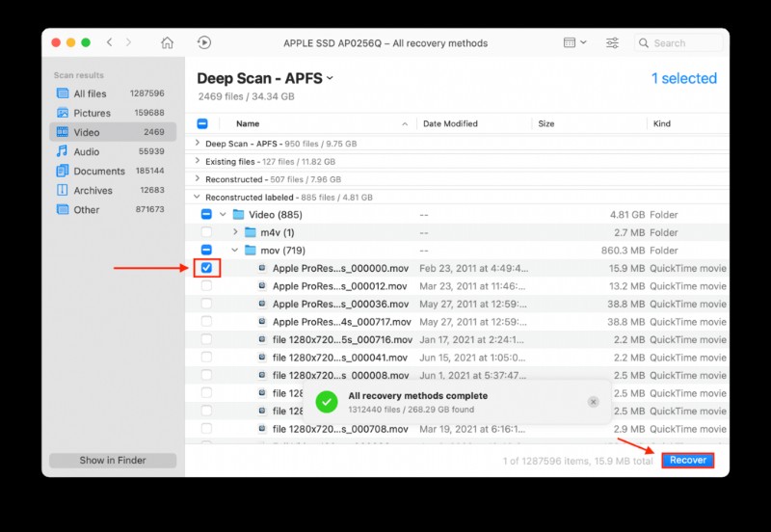Select All files in sidebar
Viewport: 771px width, 532px height.
click(113, 93)
